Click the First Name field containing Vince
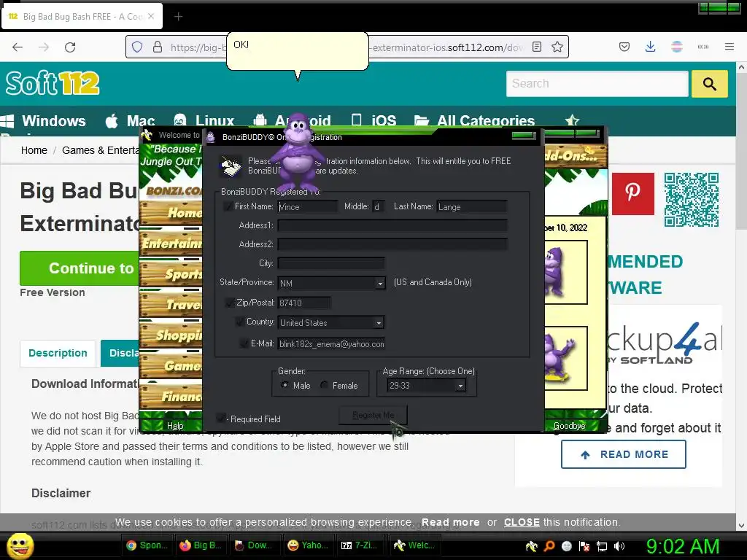Image resolution: width=747 pixels, height=560 pixels. (x=308, y=206)
